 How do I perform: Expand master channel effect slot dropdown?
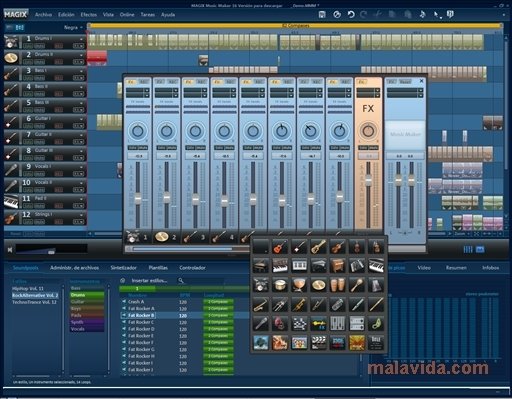(x=420, y=91)
